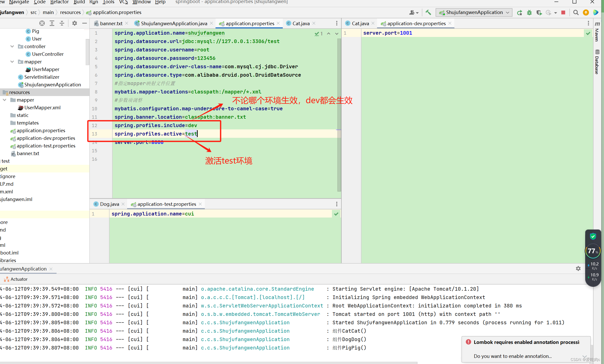Click the Rerun application icon
The image size is (604, 364).
(x=520, y=12)
